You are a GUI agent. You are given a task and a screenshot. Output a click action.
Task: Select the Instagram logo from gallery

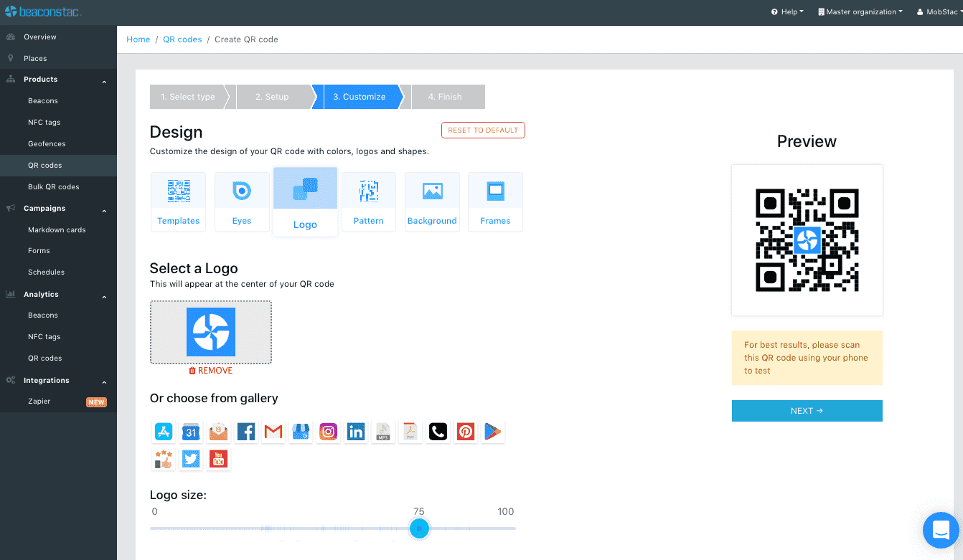coord(329,432)
